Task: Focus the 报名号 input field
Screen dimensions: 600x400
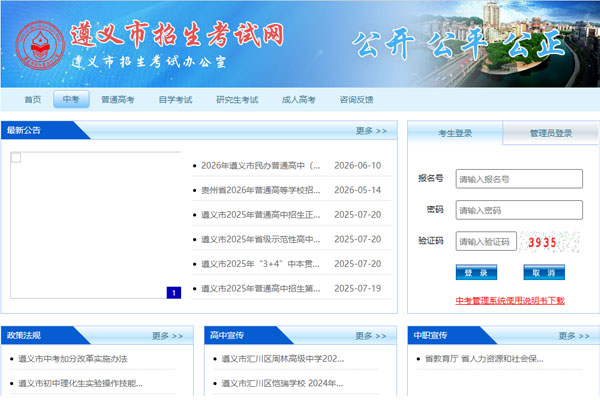Action: (x=519, y=179)
